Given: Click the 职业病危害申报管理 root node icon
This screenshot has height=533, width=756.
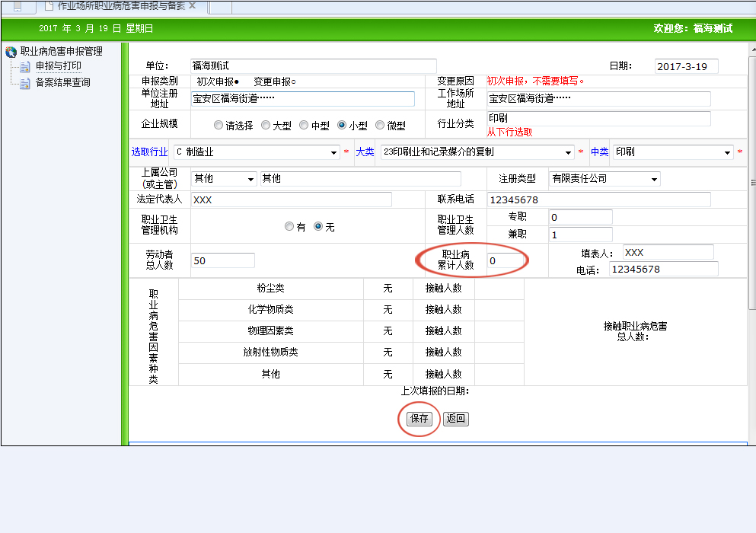Looking at the screenshot, I should tap(11, 52).
